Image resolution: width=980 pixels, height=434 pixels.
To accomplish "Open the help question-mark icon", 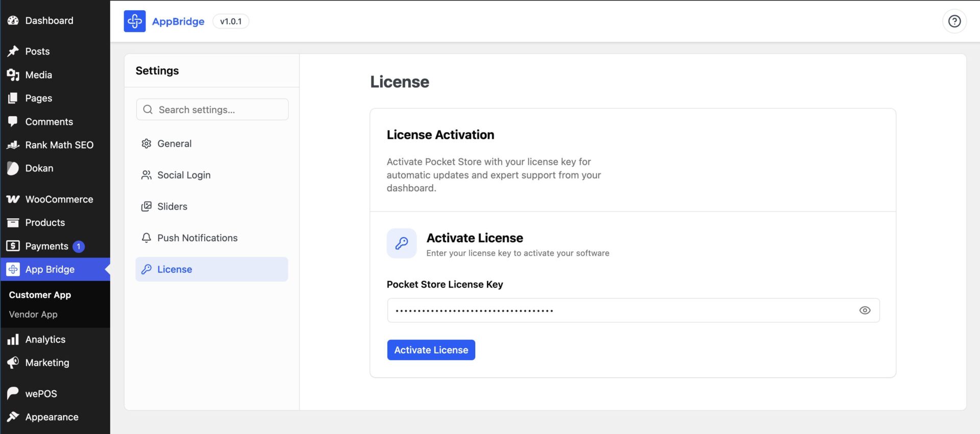I will click(x=954, y=21).
